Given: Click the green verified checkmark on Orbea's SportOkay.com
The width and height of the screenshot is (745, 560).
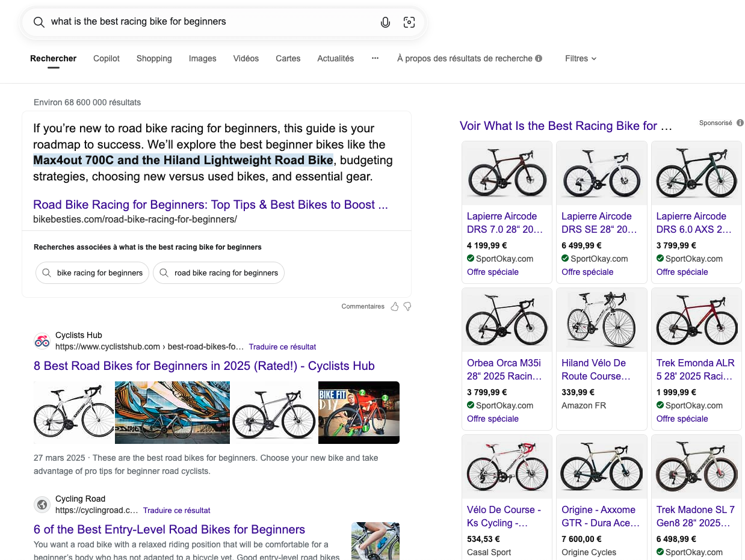Looking at the screenshot, I should point(471,405).
